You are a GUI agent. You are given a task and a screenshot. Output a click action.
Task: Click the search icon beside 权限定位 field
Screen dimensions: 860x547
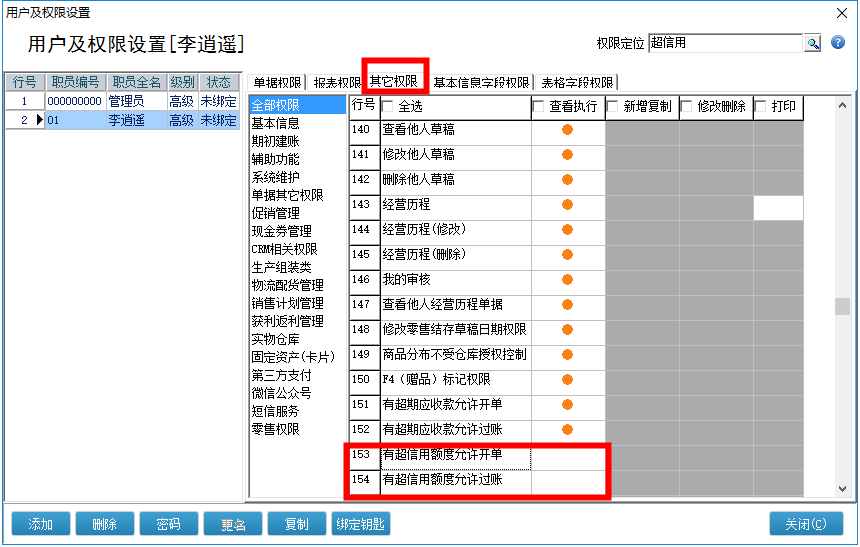click(x=813, y=43)
